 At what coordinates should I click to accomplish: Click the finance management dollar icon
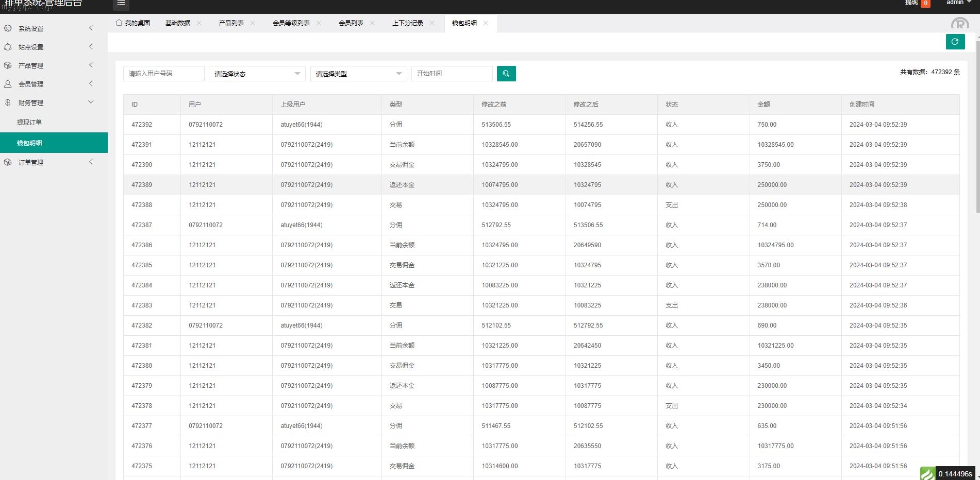(8, 102)
